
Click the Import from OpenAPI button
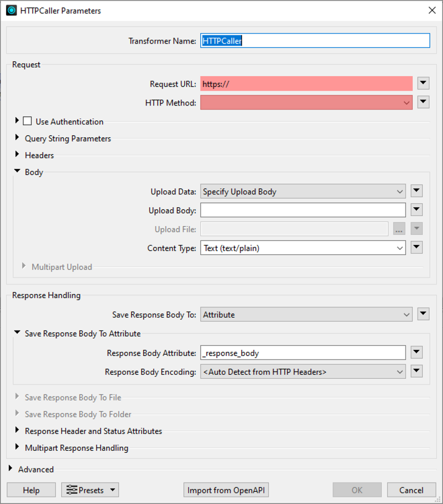[x=226, y=490]
